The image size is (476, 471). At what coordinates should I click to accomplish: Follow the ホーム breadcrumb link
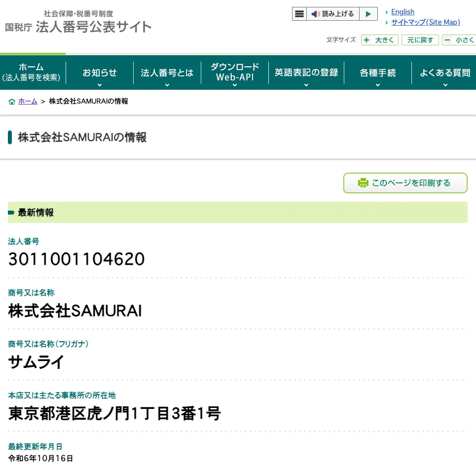point(28,102)
